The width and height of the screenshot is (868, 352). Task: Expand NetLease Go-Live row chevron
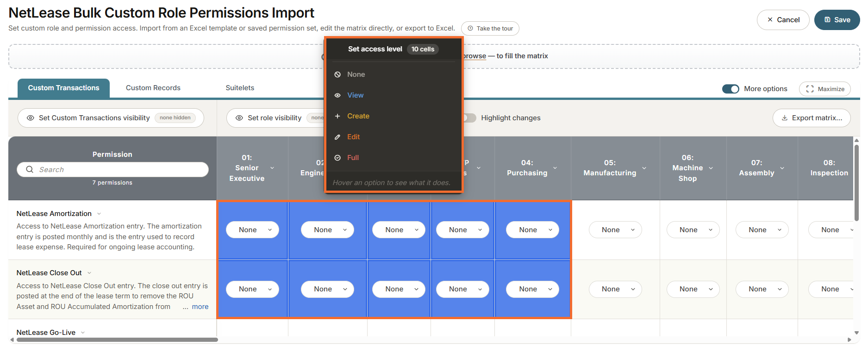click(83, 333)
